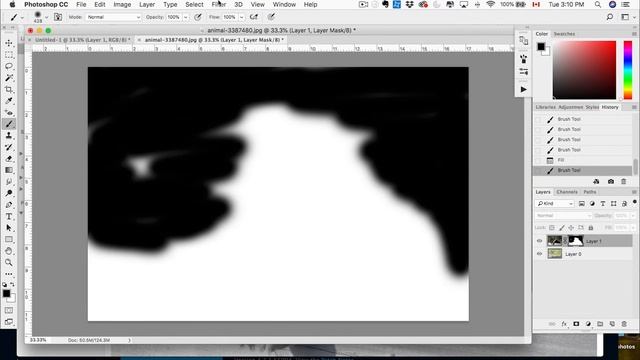
Task: Select the Clone Stamp tool
Action: 9,136
